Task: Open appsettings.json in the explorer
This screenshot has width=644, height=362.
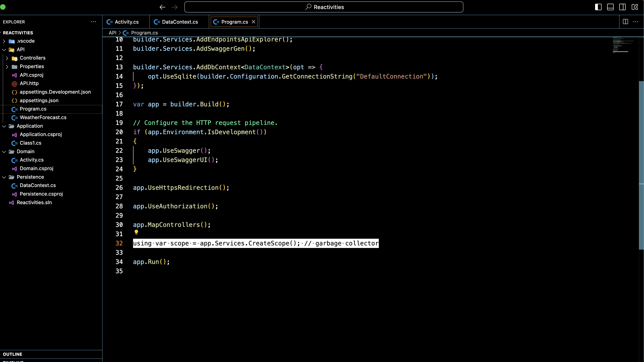Action: [39, 101]
